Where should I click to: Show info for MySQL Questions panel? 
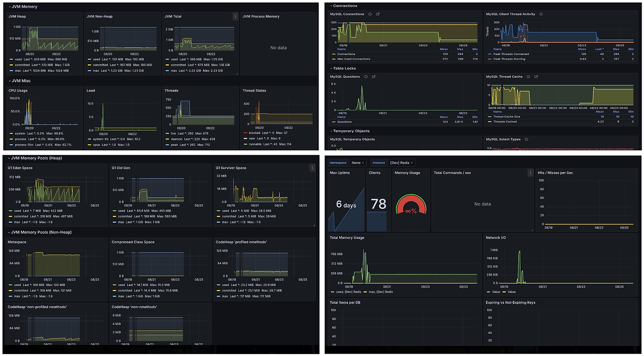click(366, 77)
